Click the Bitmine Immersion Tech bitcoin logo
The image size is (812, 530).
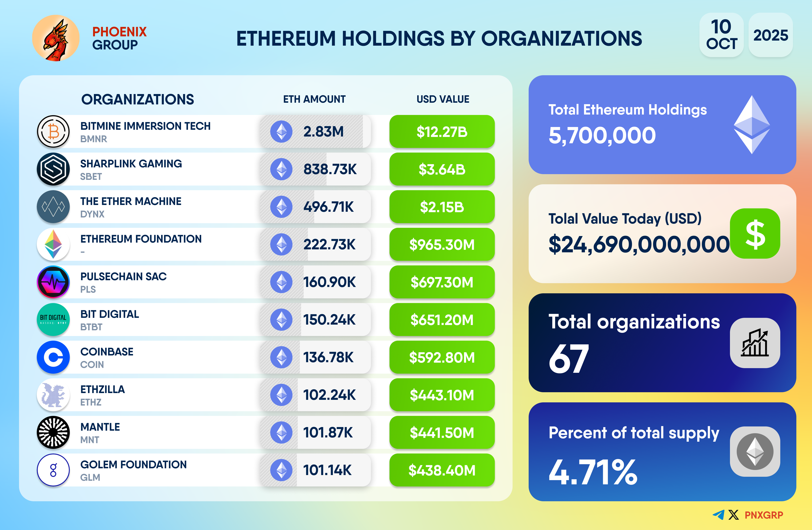(x=53, y=131)
